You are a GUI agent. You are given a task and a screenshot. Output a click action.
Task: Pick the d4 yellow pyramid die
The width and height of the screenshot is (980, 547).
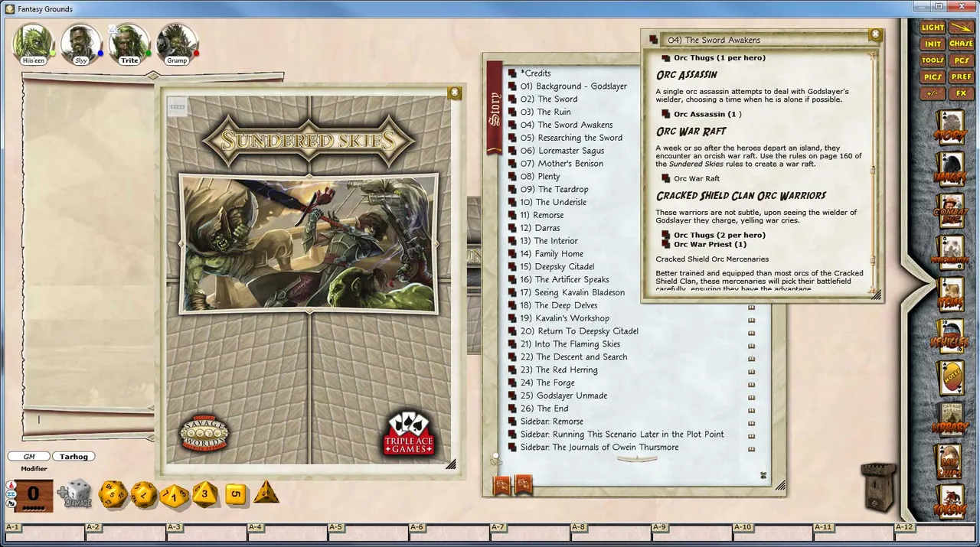pos(266,493)
